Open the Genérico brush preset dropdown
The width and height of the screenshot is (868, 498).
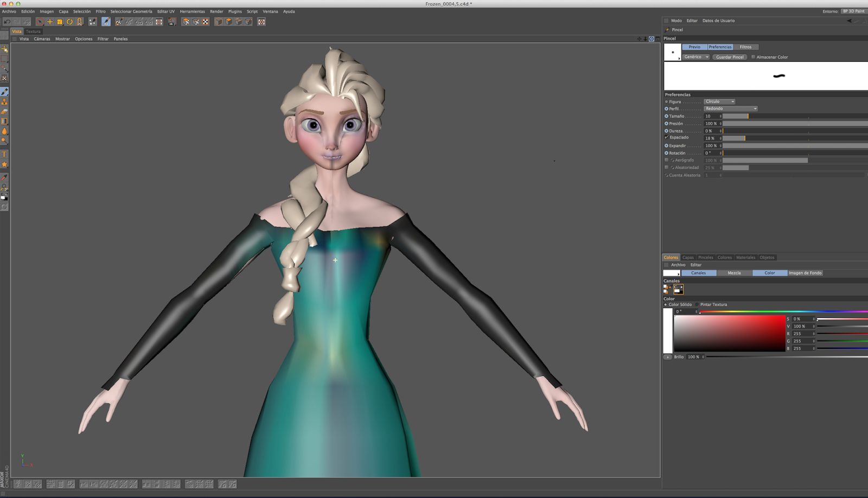point(696,57)
